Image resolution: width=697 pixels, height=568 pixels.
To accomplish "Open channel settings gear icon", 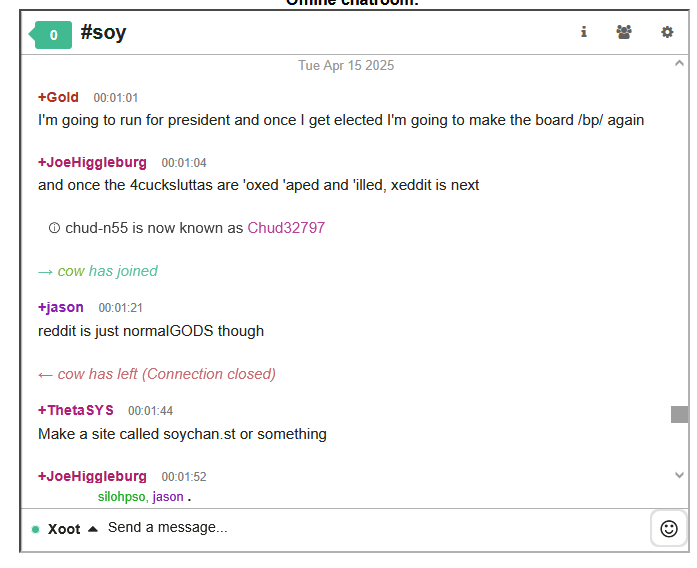I will (x=667, y=32).
